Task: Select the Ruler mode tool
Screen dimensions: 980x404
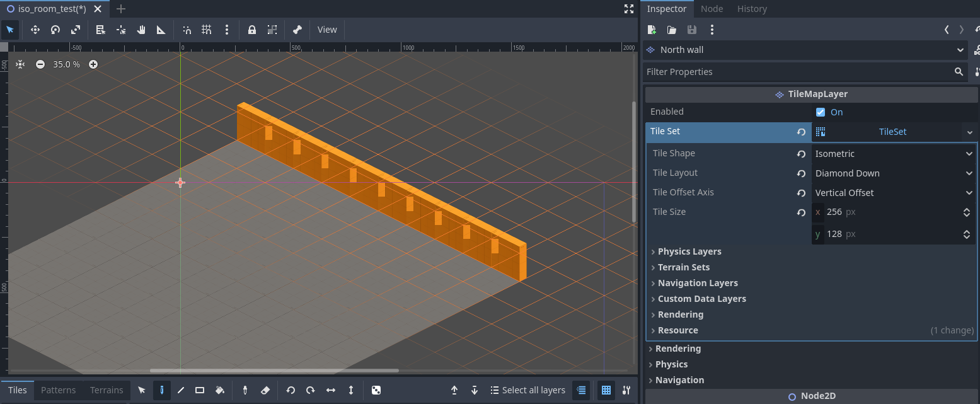Action: (161, 30)
